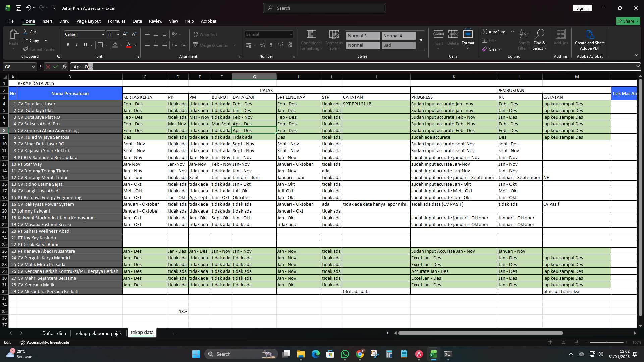
Task: Select the Format as Table tool
Action: point(334,40)
